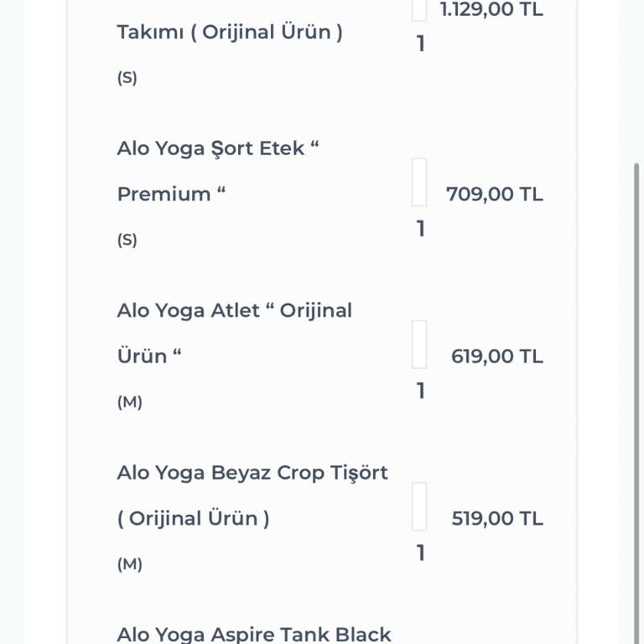Click the (M) size under Beyaz Crop Tişört
644x644 pixels.
coord(129,564)
